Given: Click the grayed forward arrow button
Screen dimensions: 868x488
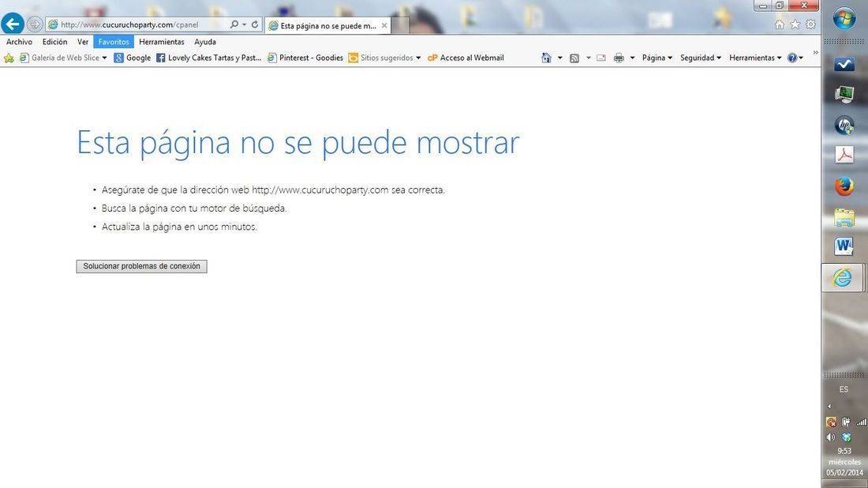Looking at the screenshot, I should [x=34, y=24].
